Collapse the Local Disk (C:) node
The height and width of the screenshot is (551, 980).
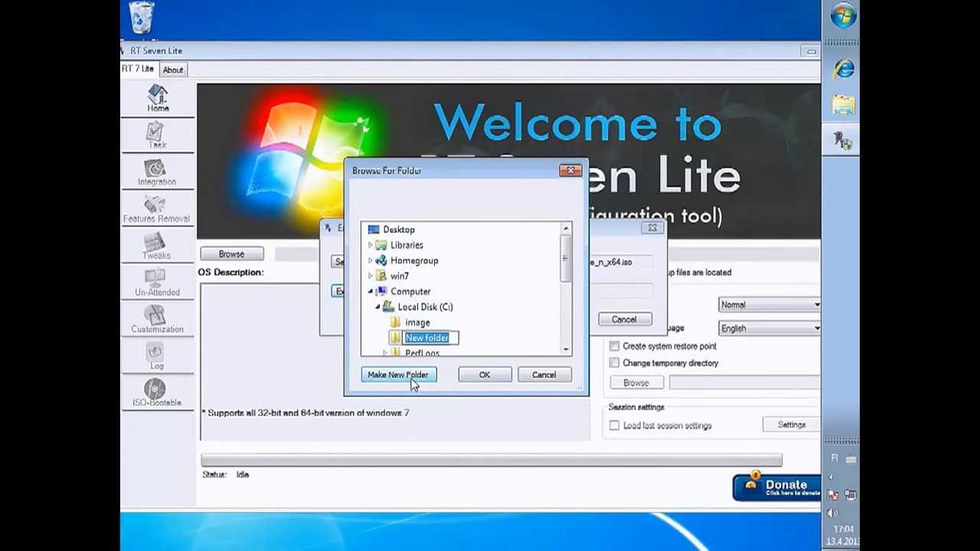[377, 307]
